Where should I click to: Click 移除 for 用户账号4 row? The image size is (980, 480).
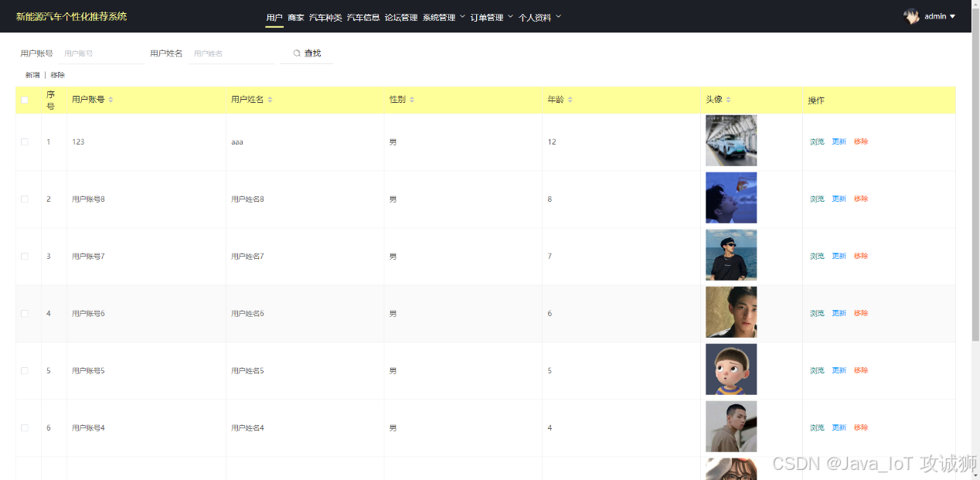[861, 427]
